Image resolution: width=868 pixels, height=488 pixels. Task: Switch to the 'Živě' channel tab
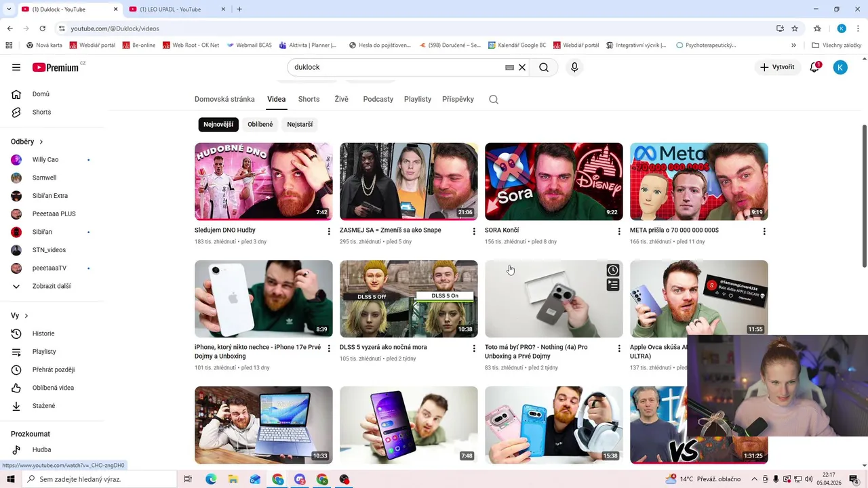[341, 99]
